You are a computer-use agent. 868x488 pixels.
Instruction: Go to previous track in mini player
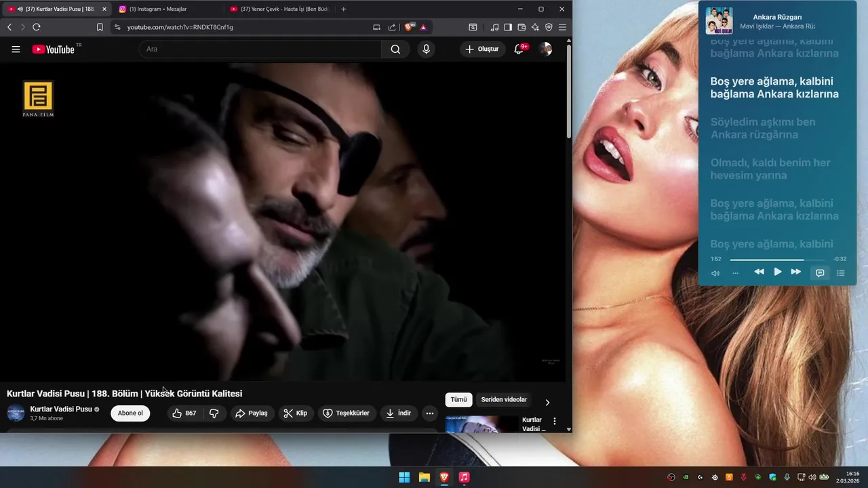(x=759, y=272)
